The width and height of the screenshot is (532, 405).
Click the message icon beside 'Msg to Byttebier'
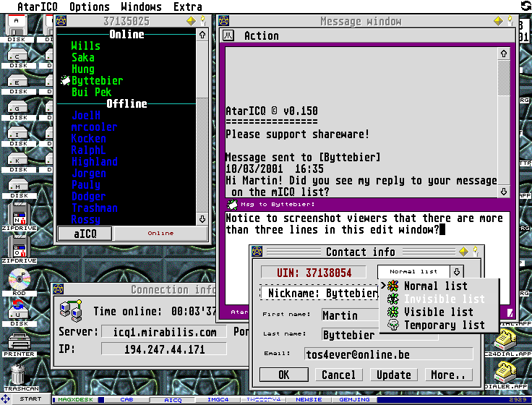coord(233,205)
